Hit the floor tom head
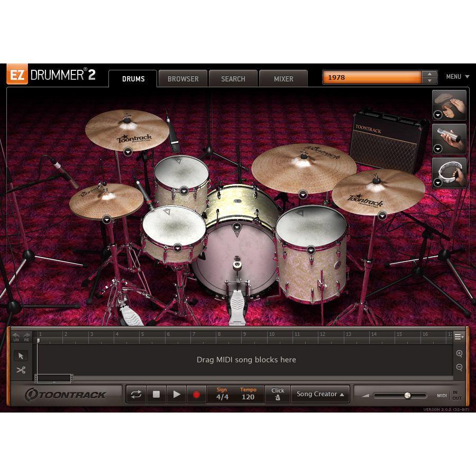The width and height of the screenshot is (476, 476). tap(311, 226)
